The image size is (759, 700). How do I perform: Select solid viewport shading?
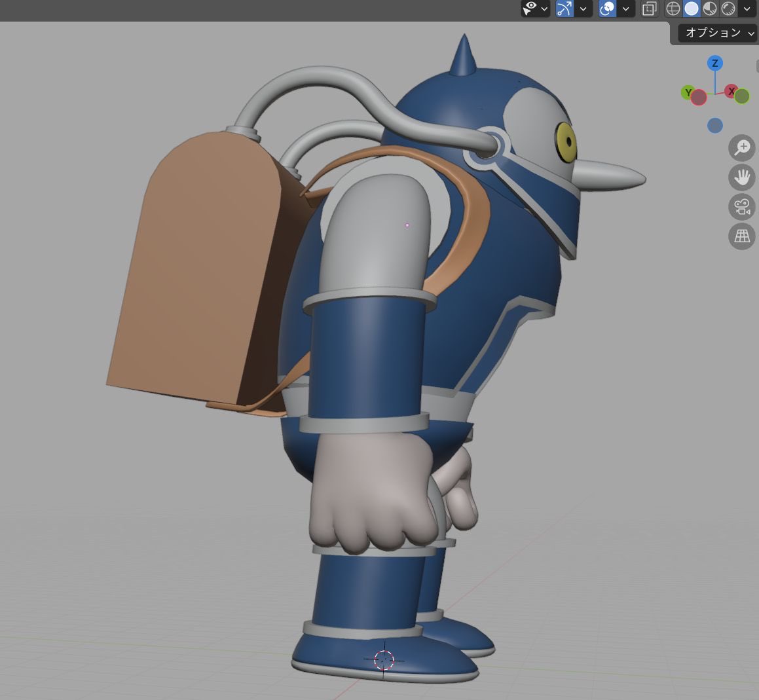point(692,9)
